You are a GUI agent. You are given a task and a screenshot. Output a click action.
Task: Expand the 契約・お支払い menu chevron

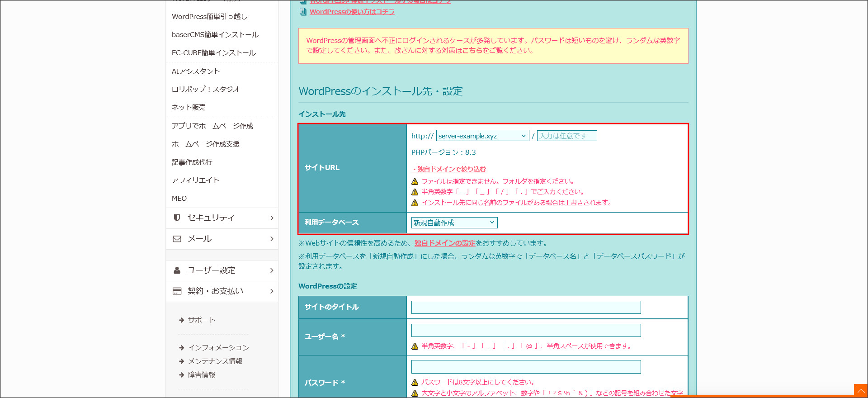point(272,291)
